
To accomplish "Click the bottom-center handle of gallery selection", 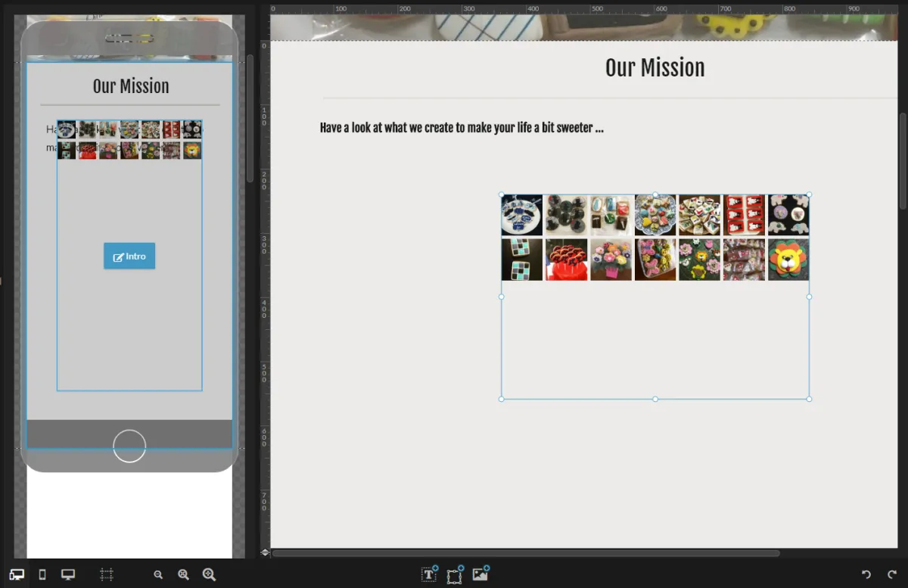I will click(x=655, y=399).
